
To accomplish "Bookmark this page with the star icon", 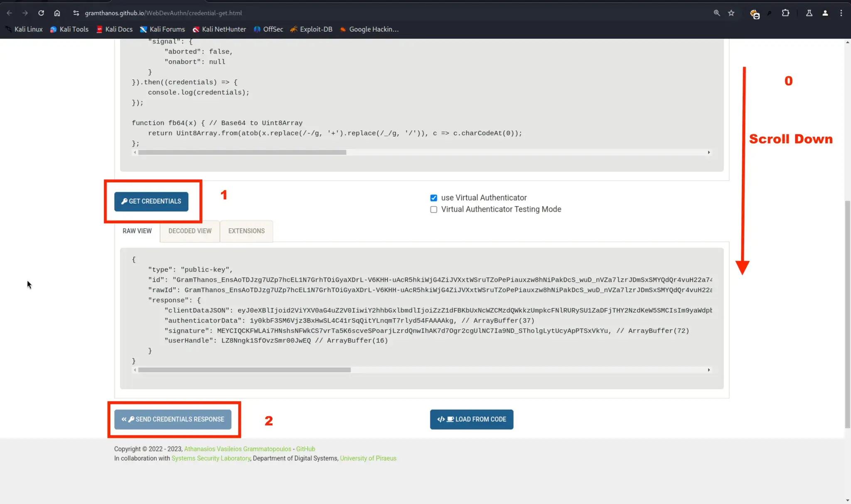I will 731,13.
